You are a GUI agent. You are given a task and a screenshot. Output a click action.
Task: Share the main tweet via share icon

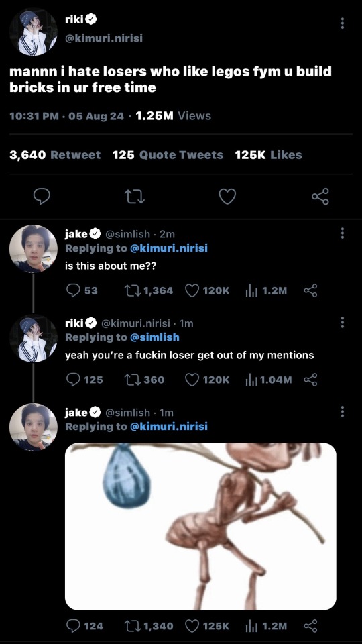coord(320,197)
